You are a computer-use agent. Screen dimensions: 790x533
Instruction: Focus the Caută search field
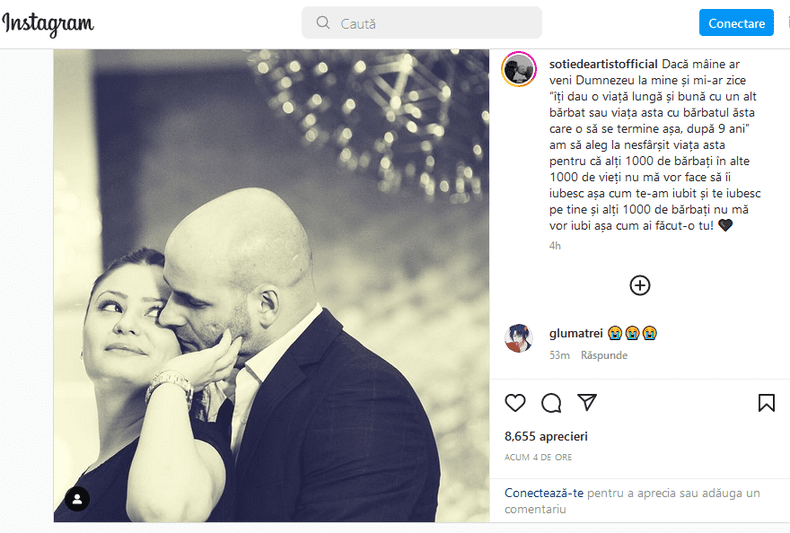point(422,23)
